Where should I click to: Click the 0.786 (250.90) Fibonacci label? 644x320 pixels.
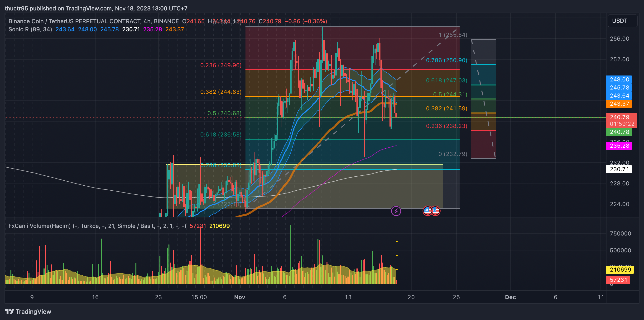447,60
